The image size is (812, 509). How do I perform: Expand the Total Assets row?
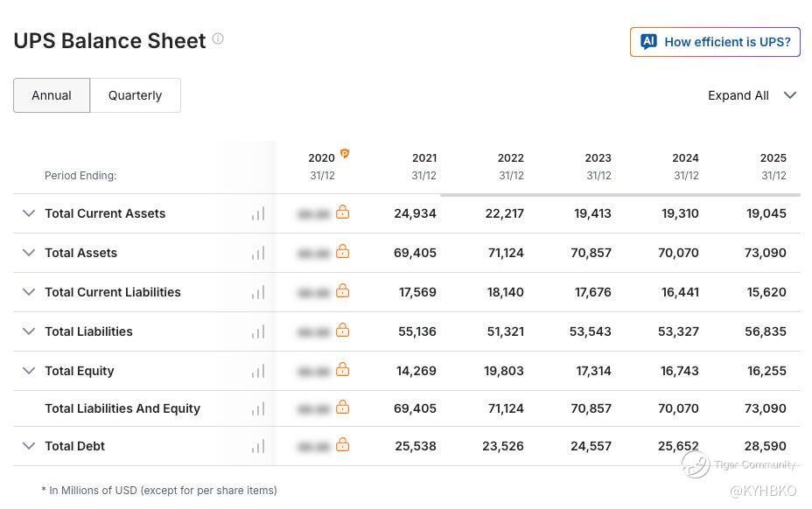[x=29, y=253]
